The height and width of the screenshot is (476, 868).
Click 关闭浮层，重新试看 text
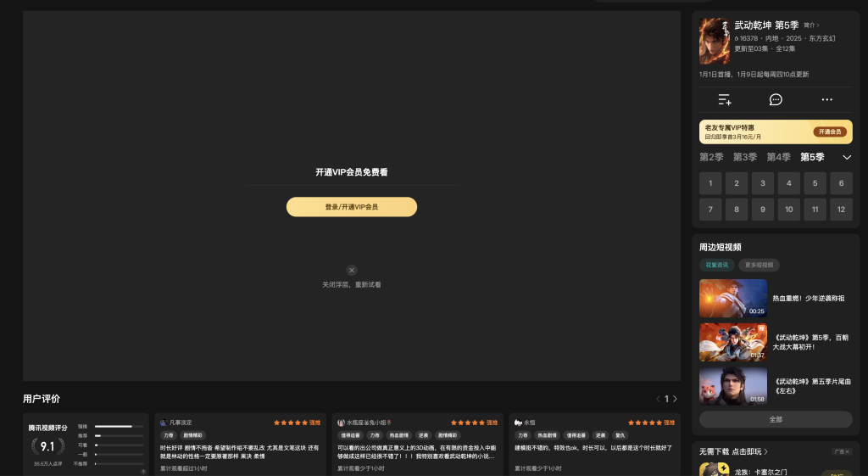click(x=352, y=285)
